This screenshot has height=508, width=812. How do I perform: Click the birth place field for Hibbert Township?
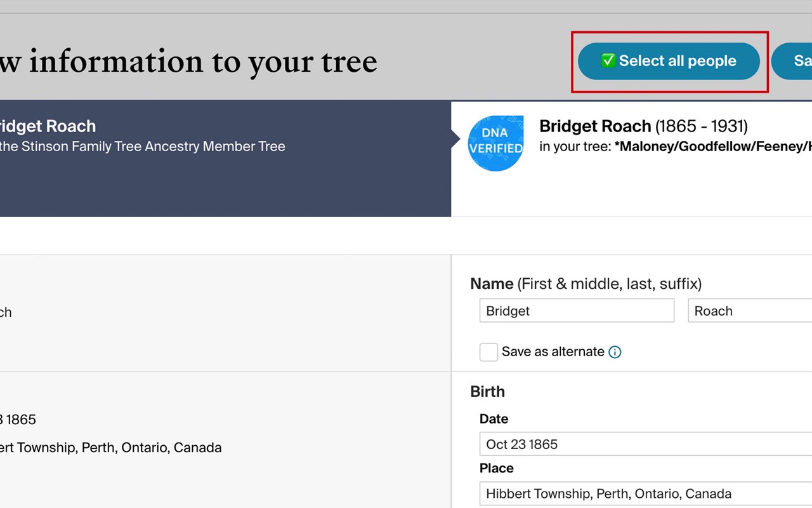tap(645, 493)
